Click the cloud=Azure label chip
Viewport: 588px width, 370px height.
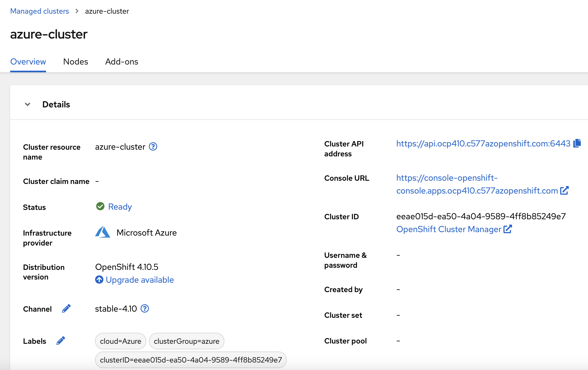pyautogui.click(x=121, y=341)
